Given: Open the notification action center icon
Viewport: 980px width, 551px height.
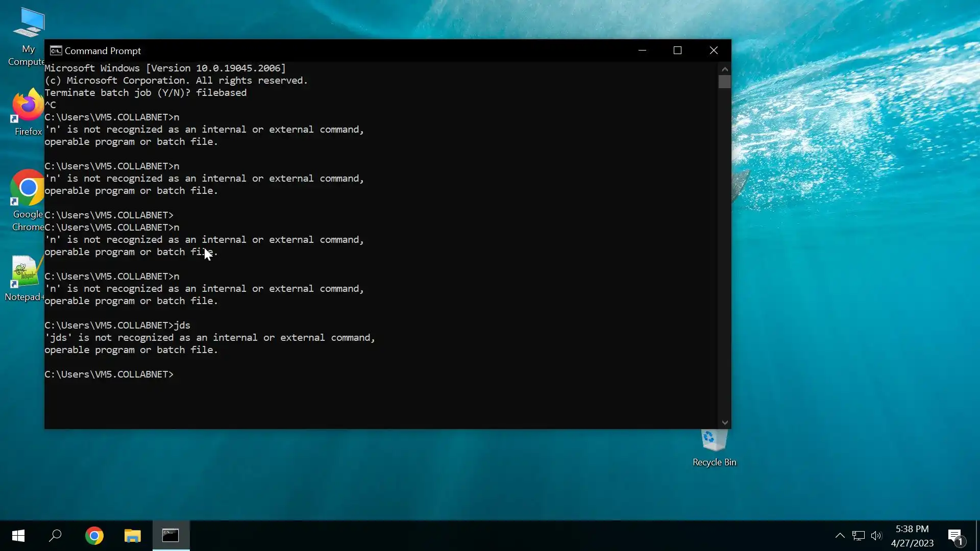Looking at the screenshot, I should click(x=955, y=536).
